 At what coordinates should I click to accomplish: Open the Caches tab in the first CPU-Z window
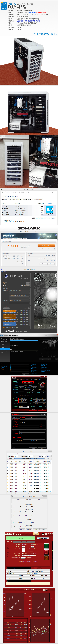[18, 380]
